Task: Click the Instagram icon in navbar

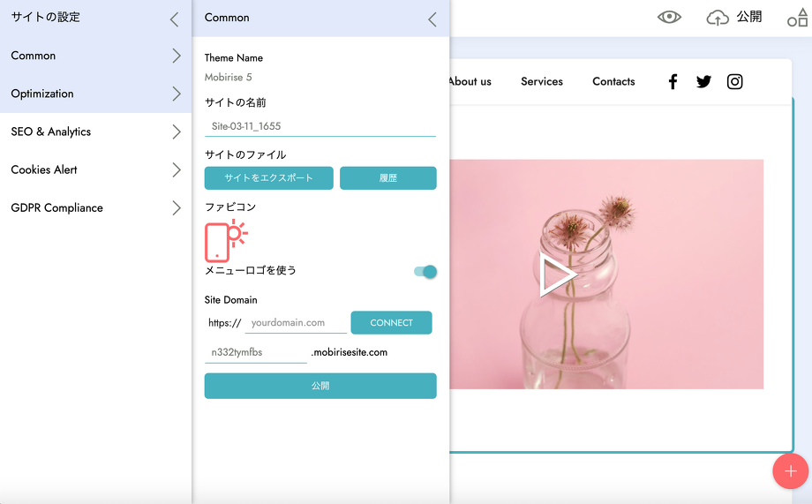Action: click(734, 82)
